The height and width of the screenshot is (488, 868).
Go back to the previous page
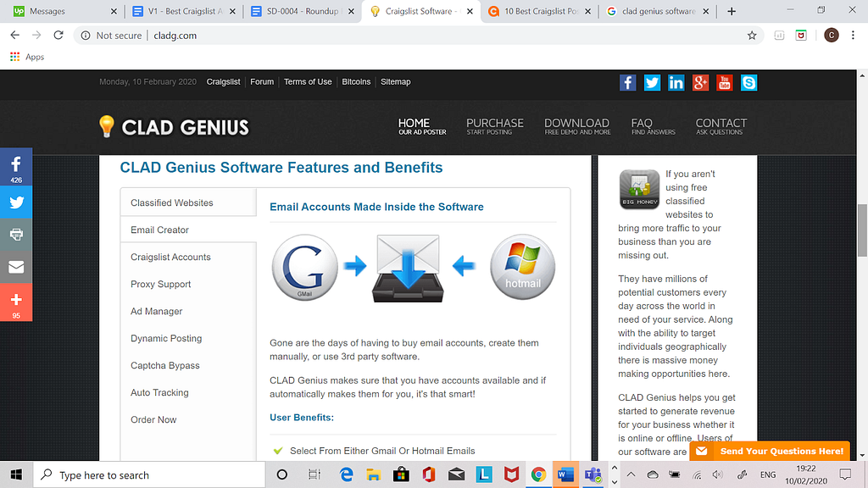15,36
